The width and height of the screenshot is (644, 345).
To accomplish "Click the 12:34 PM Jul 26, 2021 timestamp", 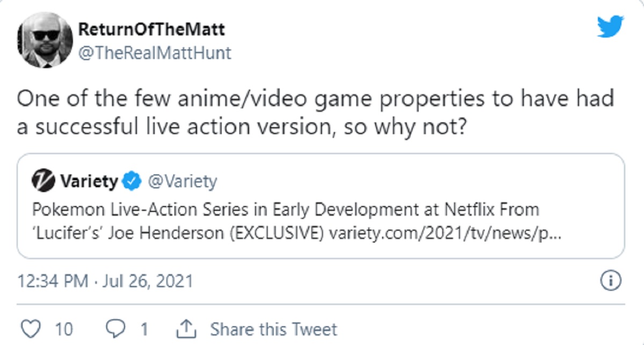I will (x=105, y=281).
